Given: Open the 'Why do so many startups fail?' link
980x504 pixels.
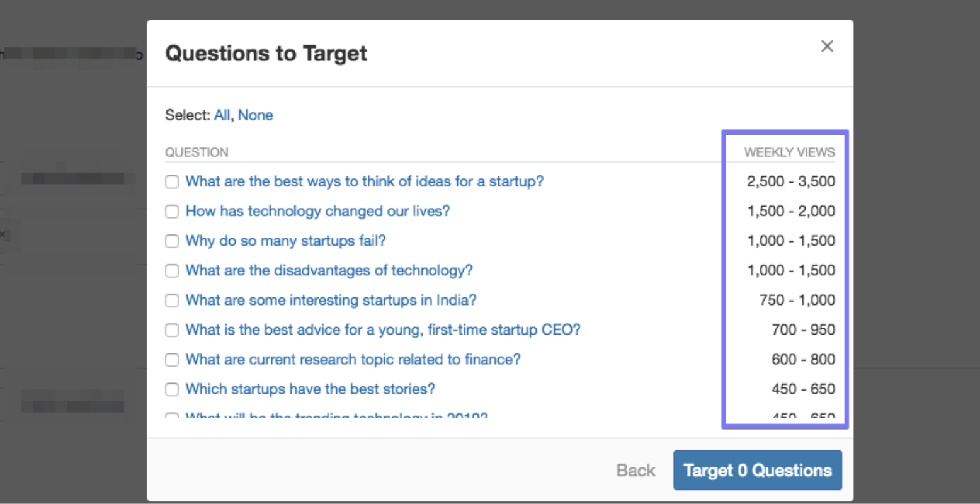Looking at the screenshot, I should [285, 241].
